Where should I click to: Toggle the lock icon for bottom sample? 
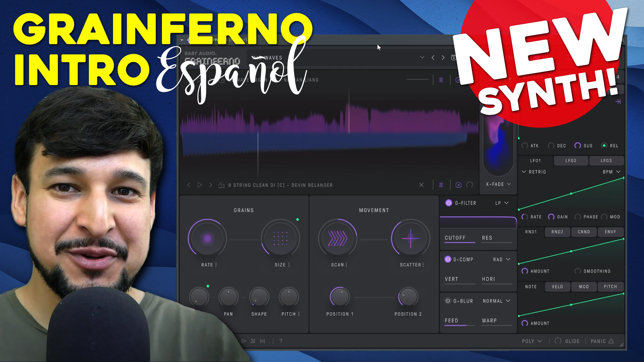221,185
